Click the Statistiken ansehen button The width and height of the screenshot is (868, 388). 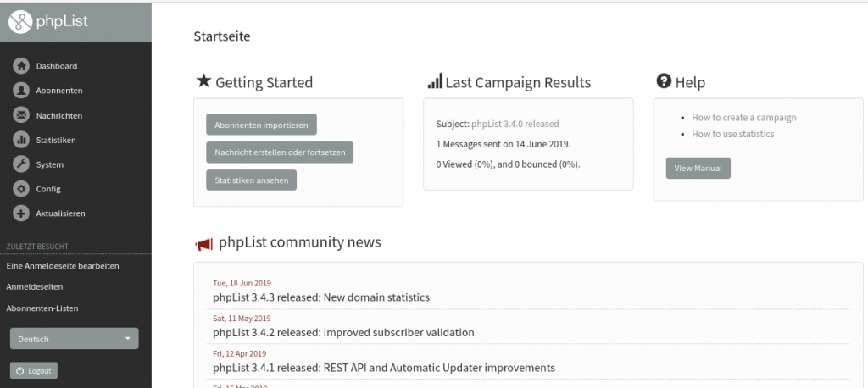(x=251, y=180)
